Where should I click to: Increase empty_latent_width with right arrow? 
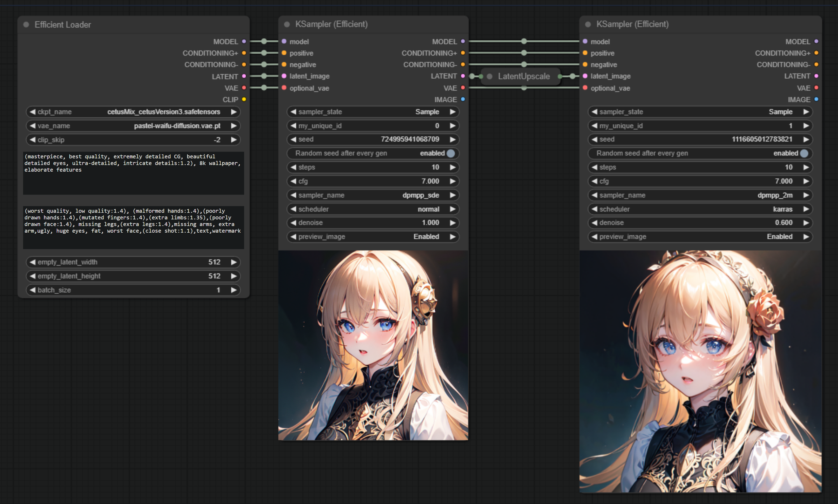click(234, 262)
